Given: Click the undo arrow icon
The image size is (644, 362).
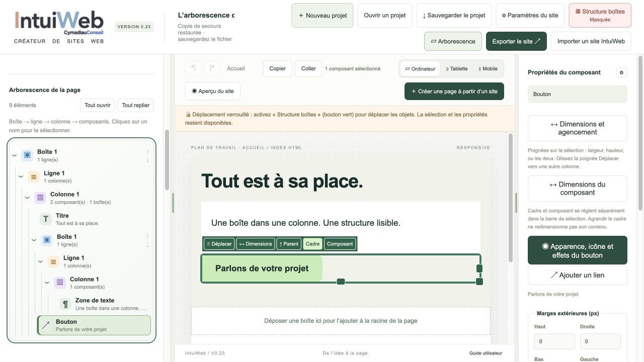Looking at the screenshot, I should point(193,69).
